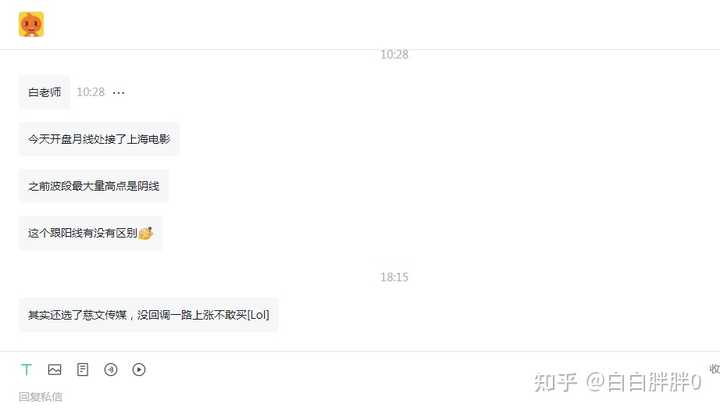Click the [Lol] tag ending last message
The height and width of the screenshot is (411, 720).
pyautogui.click(x=258, y=315)
